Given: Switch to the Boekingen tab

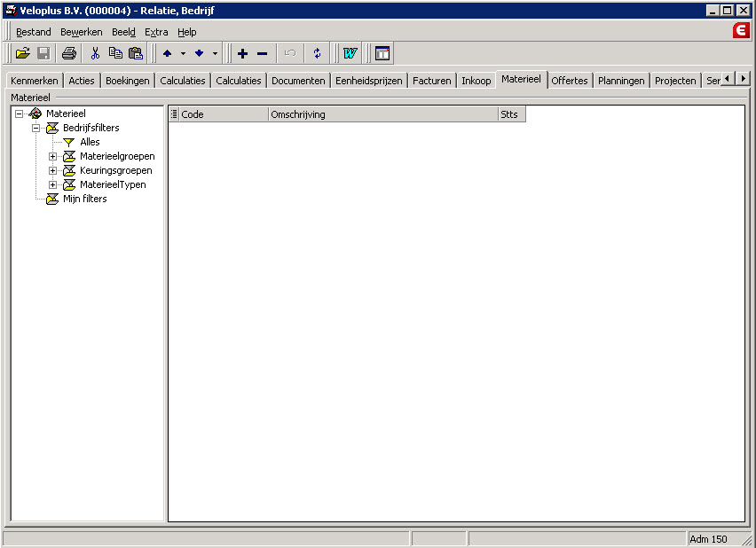Looking at the screenshot, I should [x=127, y=81].
